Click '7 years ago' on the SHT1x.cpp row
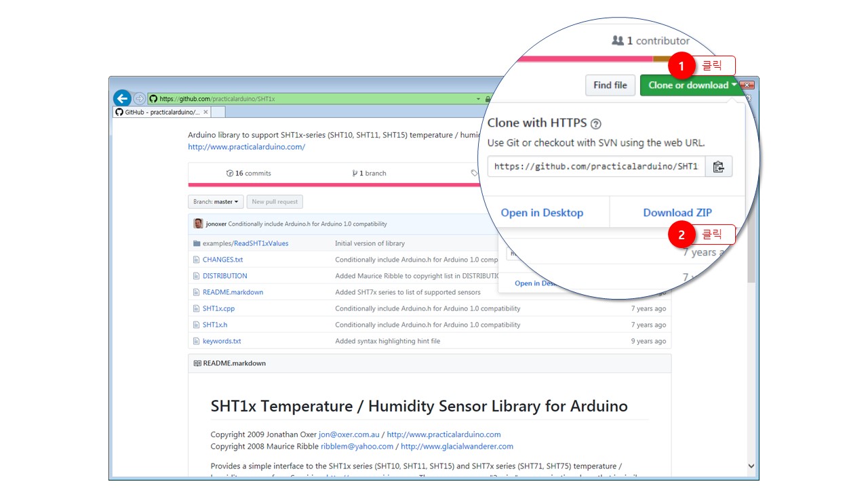This screenshot has height=488, width=868. 648,308
